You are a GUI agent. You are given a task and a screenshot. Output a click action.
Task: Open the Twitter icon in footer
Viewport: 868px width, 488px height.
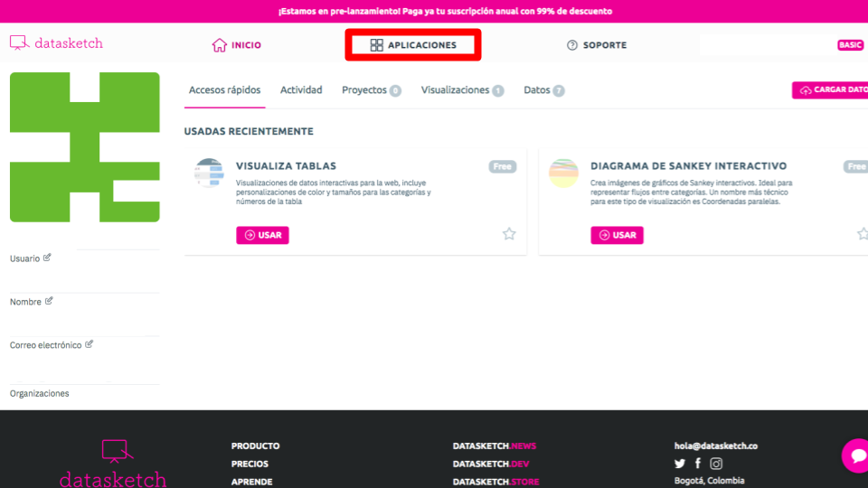coord(680,464)
